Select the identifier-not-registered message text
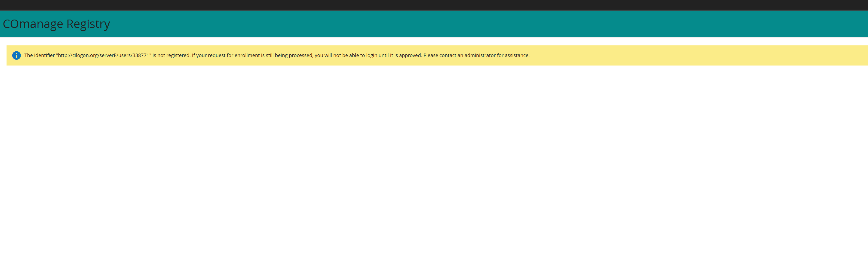Image resolution: width=868 pixels, height=255 pixels. pos(277,55)
